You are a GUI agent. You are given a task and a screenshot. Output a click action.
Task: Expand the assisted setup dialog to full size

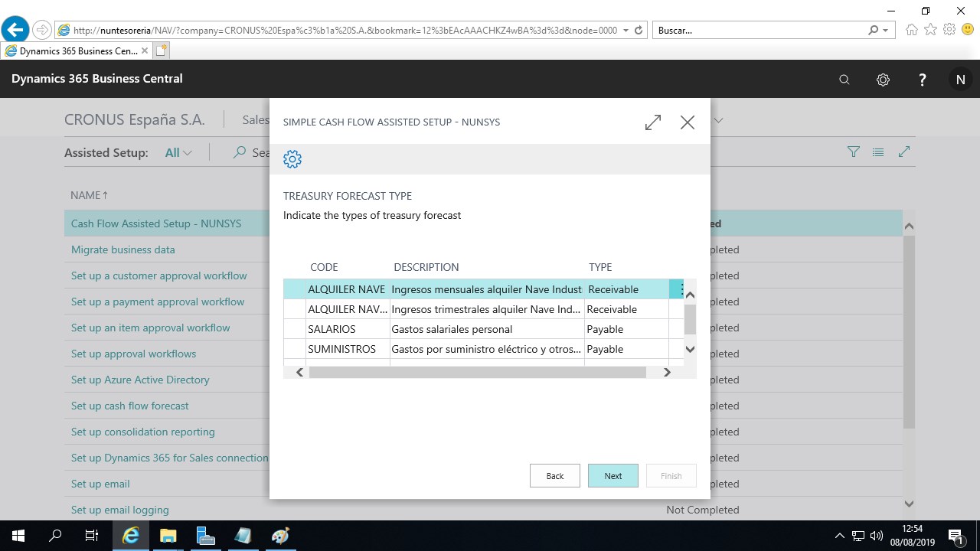653,122
